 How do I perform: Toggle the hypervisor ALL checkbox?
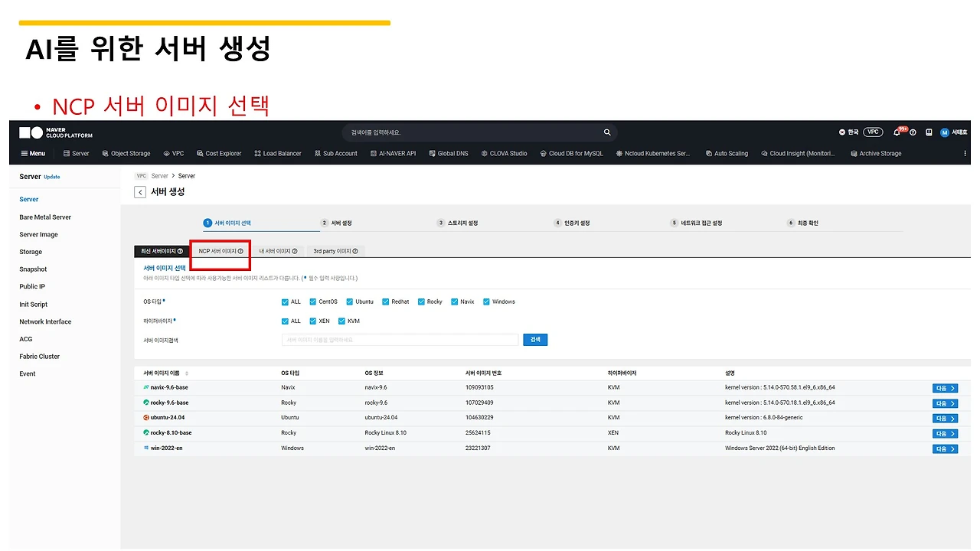click(x=286, y=321)
